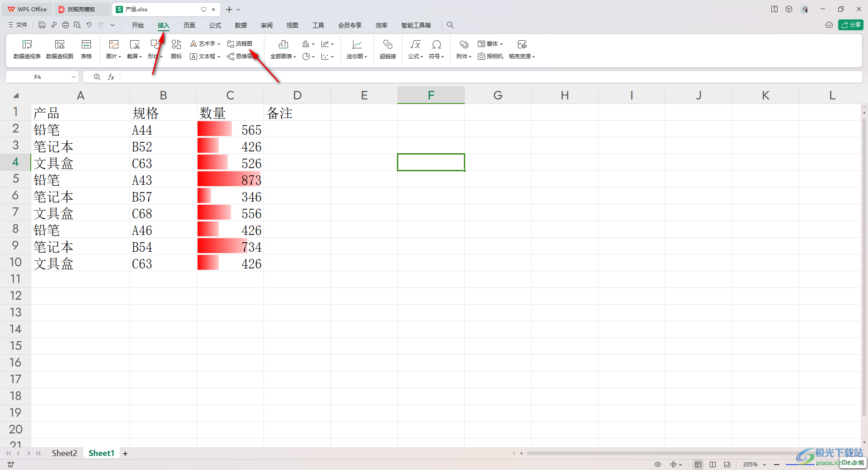Redo the last undone action
The image size is (868, 470).
click(101, 25)
